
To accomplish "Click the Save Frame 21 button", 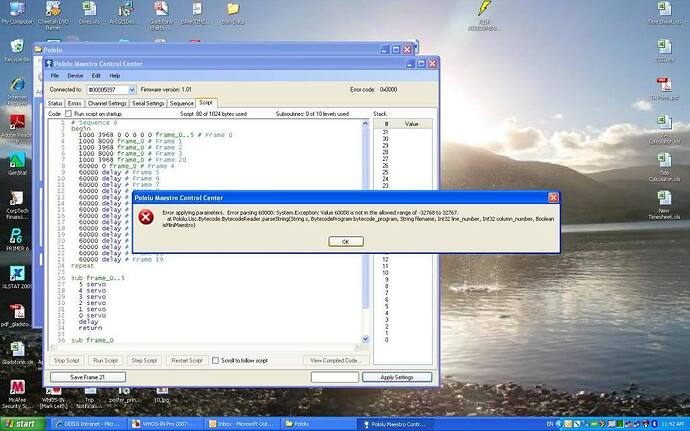I will coord(88,377).
